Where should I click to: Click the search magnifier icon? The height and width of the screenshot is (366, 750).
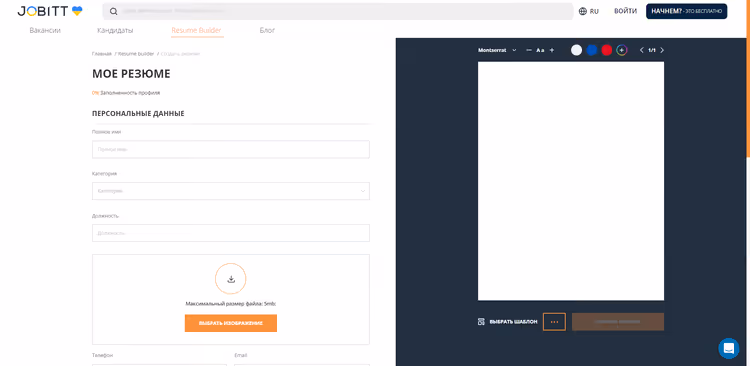pos(113,11)
